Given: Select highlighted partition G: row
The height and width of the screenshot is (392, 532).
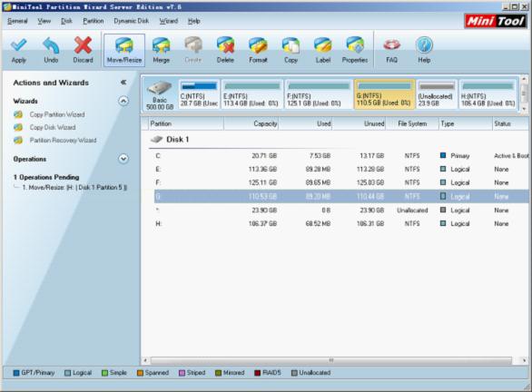Looking at the screenshot, I should 341,196.
